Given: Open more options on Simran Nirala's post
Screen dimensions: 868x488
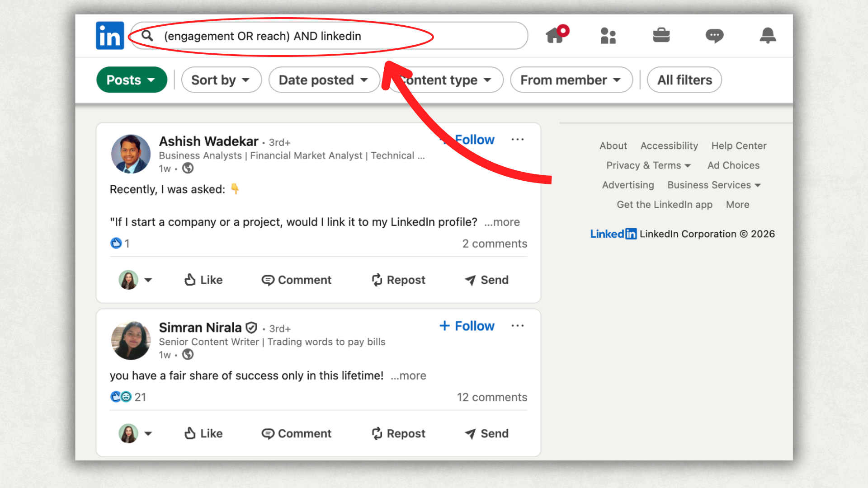Looking at the screenshot, I should pyautogui.click(x=518, y=326).
